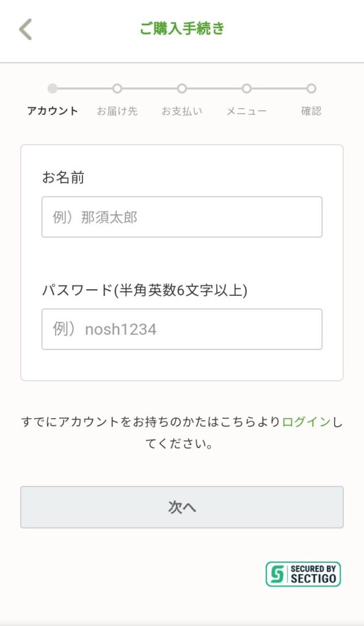Select the ご購入手続き page title
Image resolution: width=364 pixels, height=626 pixels.
182,29
